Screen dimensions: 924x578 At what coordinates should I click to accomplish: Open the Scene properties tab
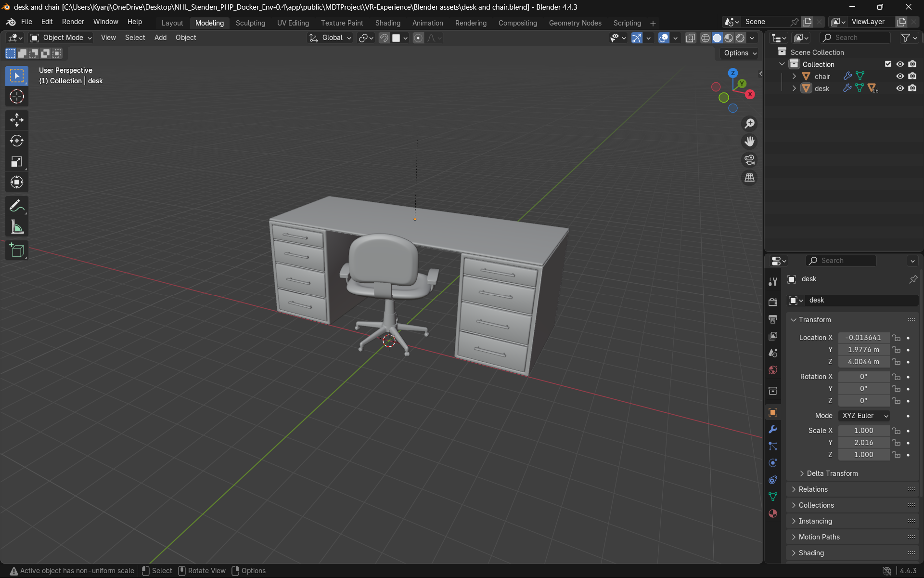[773, 353]
